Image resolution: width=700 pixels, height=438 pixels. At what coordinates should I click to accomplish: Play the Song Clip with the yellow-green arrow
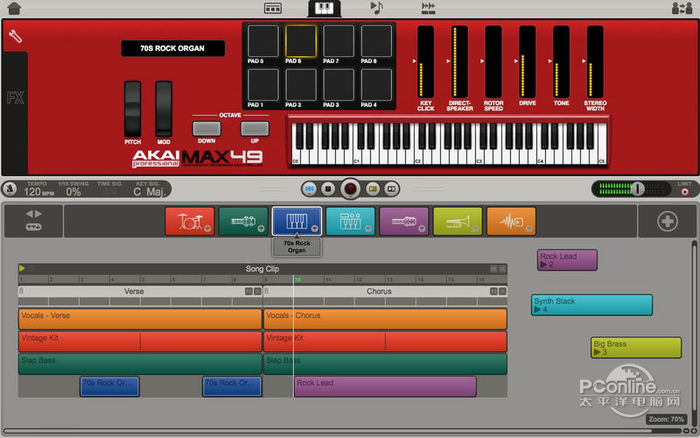click(x=22, y=268)
